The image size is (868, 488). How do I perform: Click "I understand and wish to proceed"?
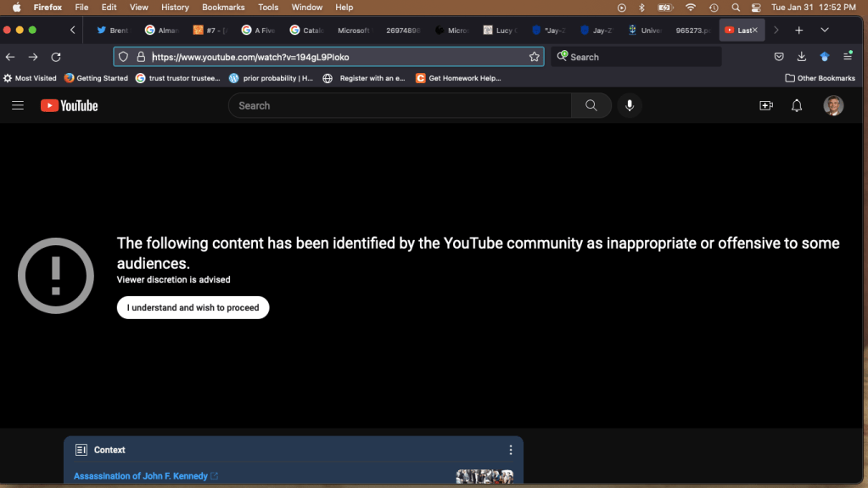coord(193,307)
